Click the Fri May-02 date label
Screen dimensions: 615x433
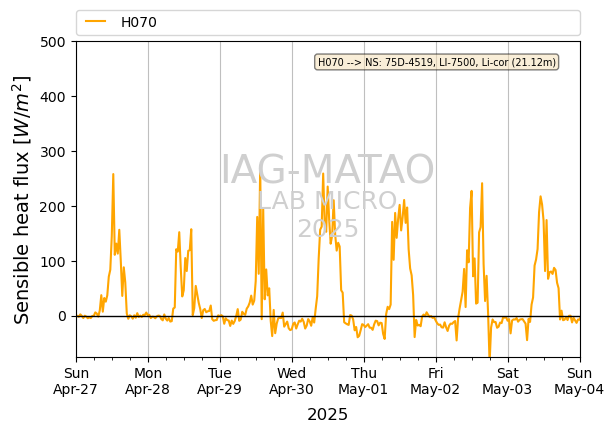[435, 381]
